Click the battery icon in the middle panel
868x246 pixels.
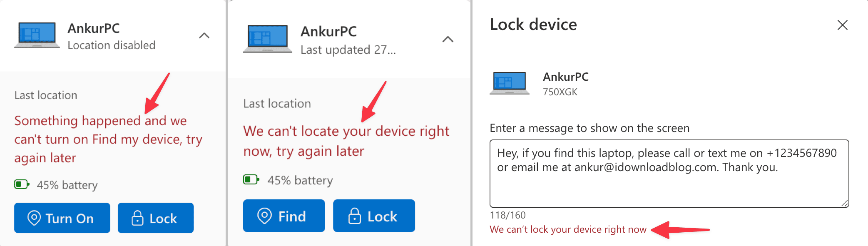pos(250,180)
